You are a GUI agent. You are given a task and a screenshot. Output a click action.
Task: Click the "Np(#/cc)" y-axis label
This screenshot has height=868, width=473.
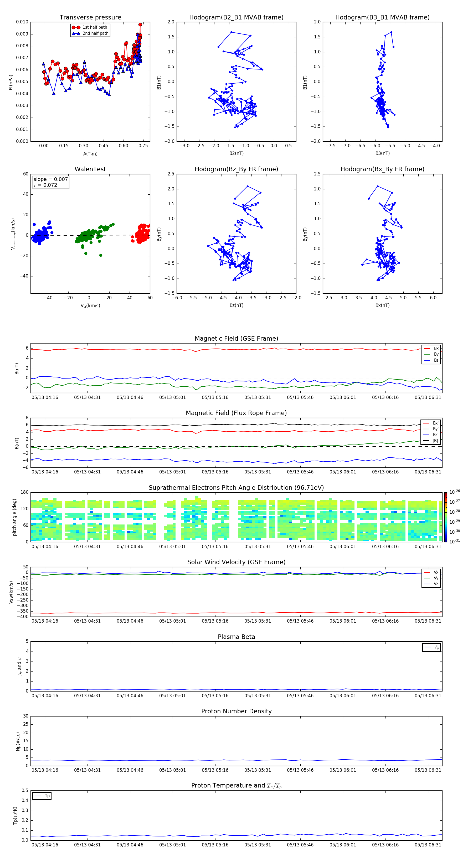18,741
